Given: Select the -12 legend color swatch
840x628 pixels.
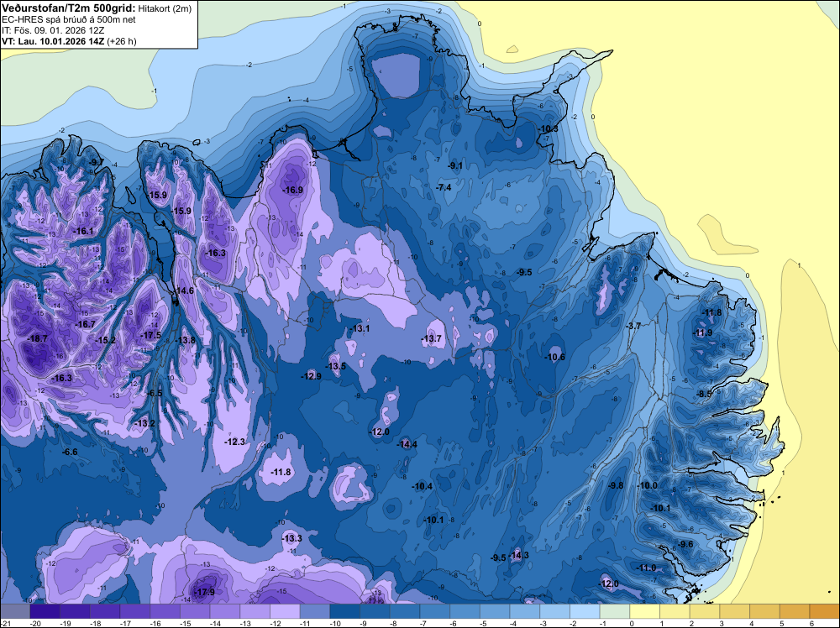Looking at the screenshot, I should pyautogui.click(x=285, y=610).
